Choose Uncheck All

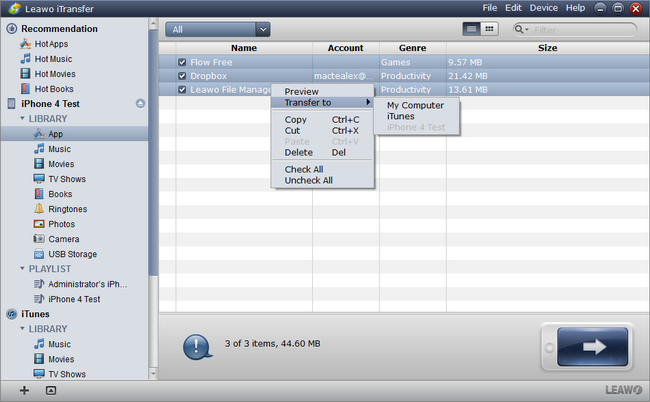click(x=308, y=180)
